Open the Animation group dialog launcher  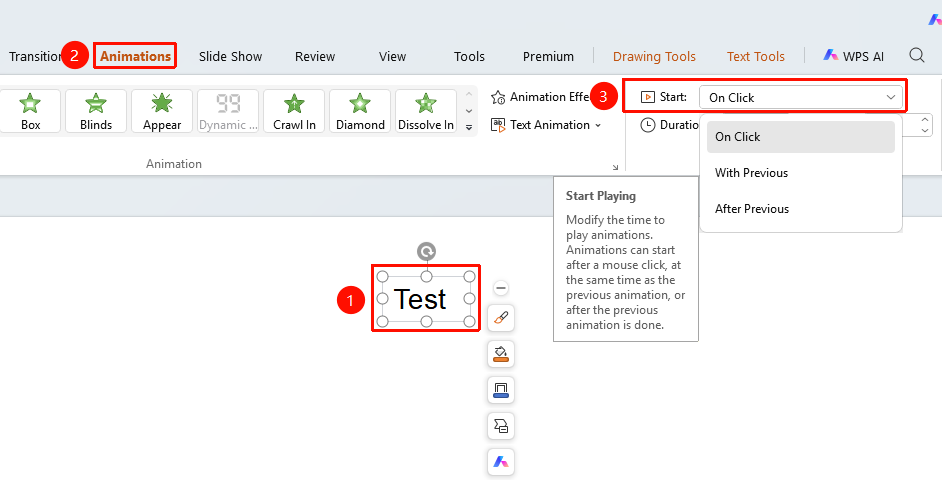tap(615, 168)
